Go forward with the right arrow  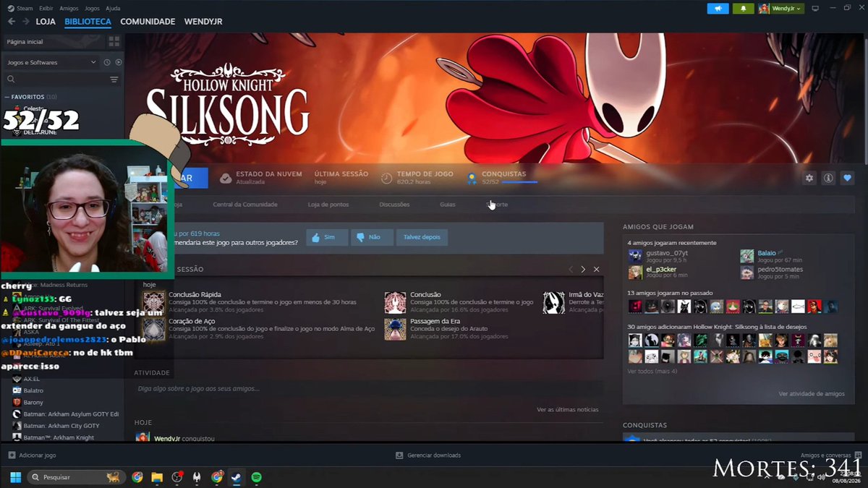pos(25,22)
